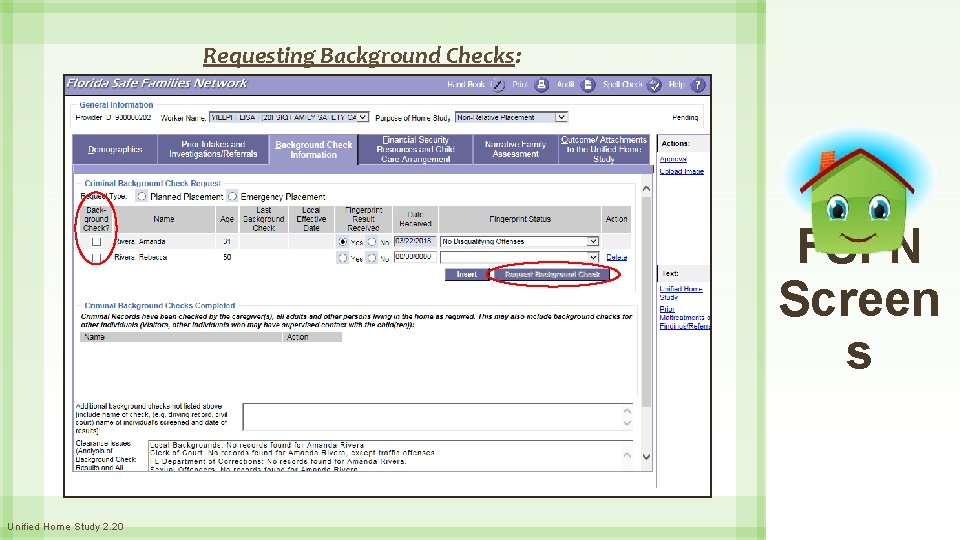Choose No fingerprint result for Rebecca

pyautogui.click(x=372, y=258)
